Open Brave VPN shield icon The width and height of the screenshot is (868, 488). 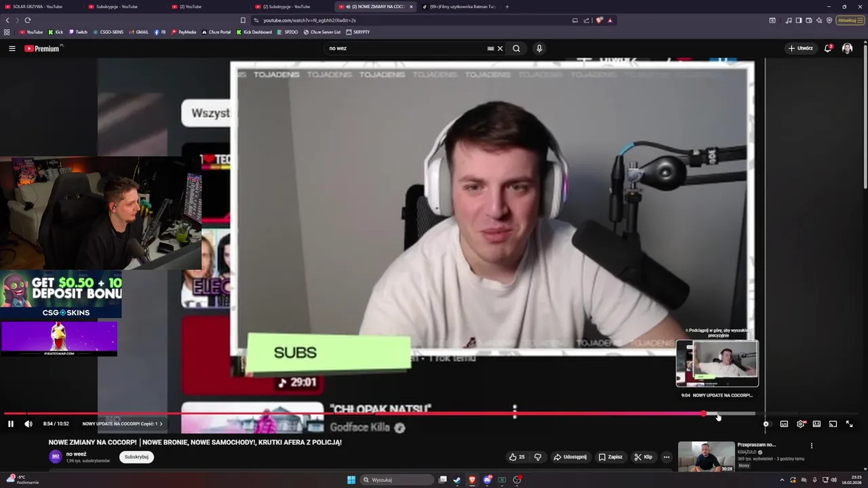829,20
